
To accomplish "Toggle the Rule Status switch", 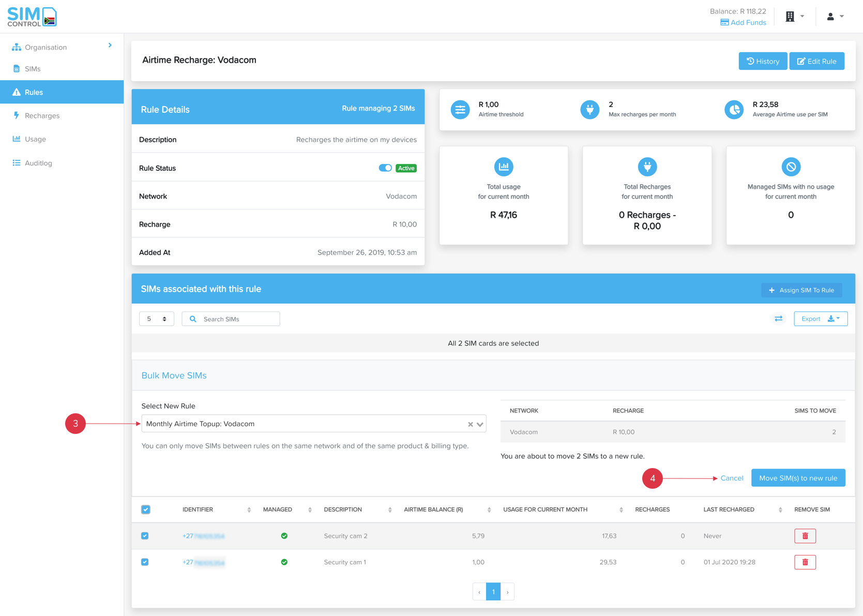I will pyautogui.click(x=385, y=168).
